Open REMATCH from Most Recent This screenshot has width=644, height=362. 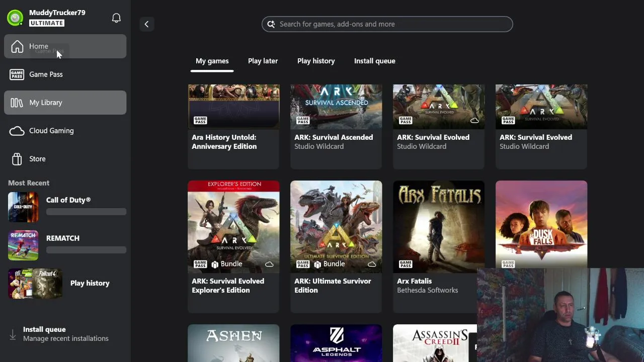[67, 245]
